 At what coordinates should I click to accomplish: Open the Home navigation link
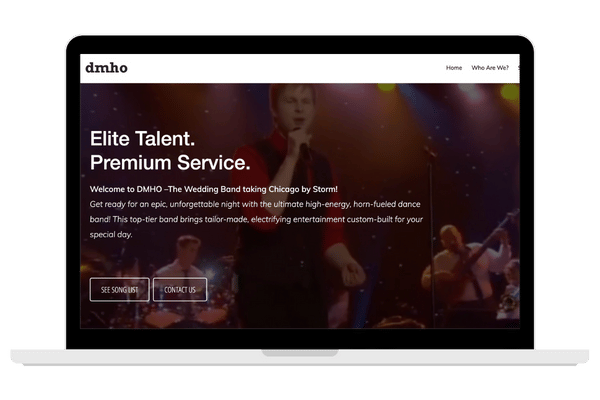(x=454, y=68)
